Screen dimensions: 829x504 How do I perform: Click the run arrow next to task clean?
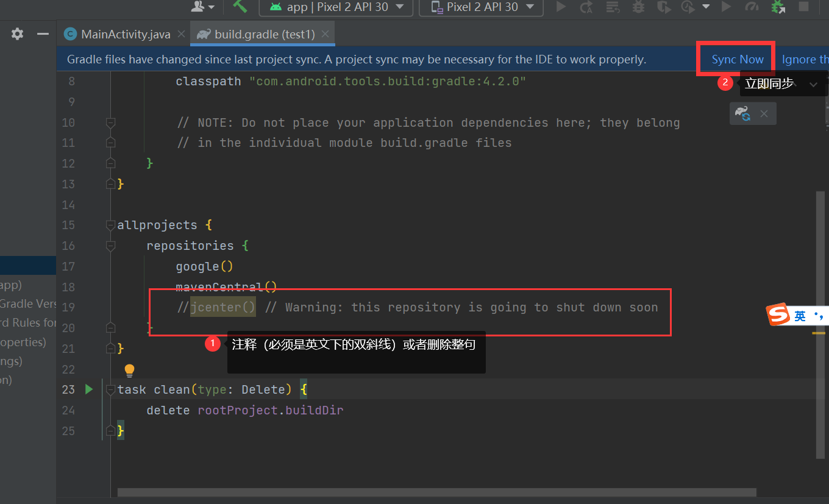point(89,389)
